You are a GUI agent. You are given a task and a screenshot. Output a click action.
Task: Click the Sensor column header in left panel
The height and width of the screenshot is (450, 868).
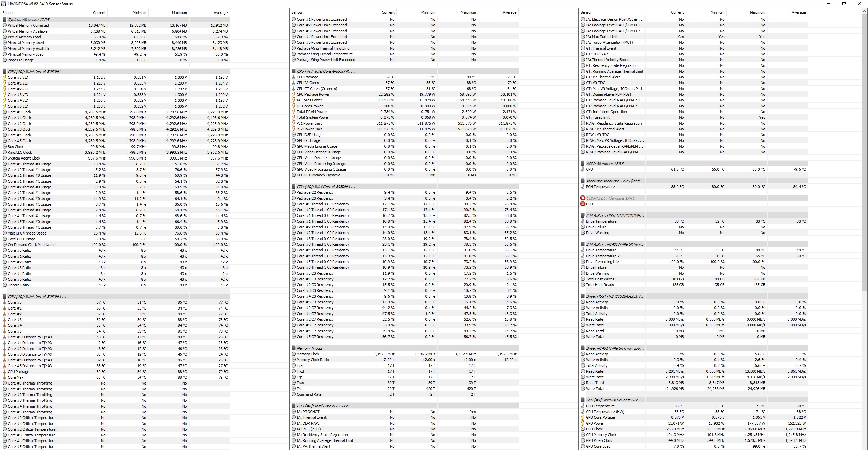click(34, 13)
